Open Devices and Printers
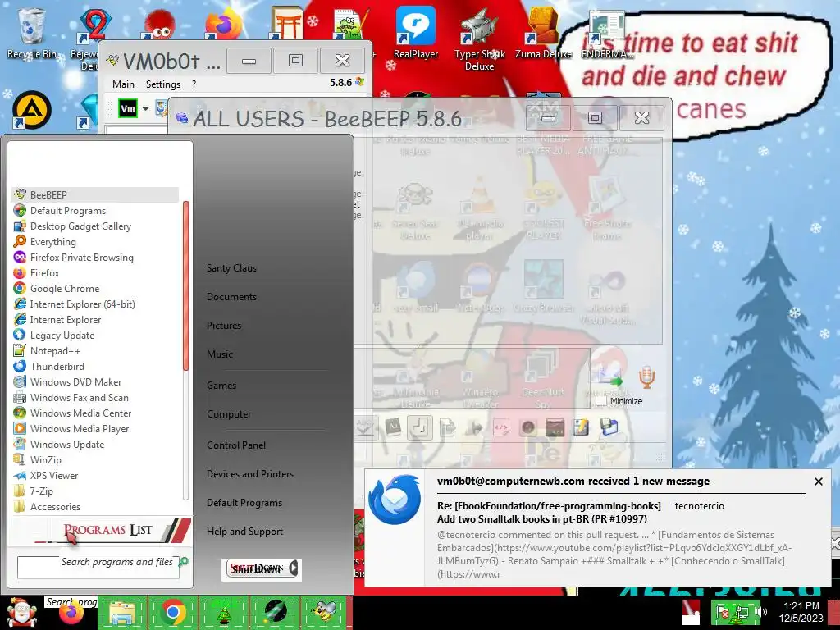840x630 pixels. [250, 474]
